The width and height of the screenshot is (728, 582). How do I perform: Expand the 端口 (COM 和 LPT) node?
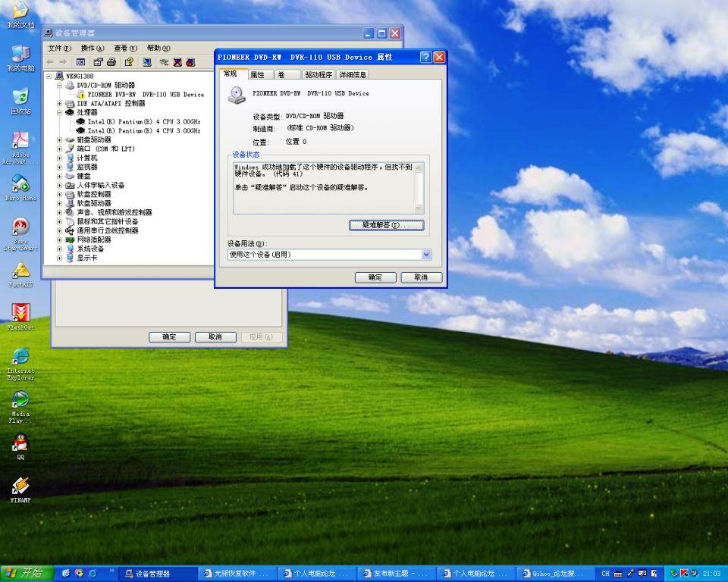click(59, 149)
